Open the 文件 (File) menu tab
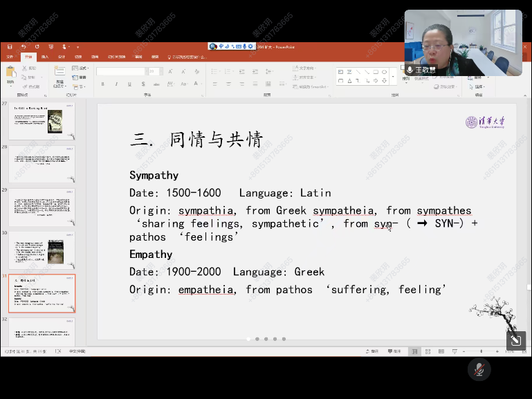The width and height of the screenshot is (532, 399). [10, 57]
